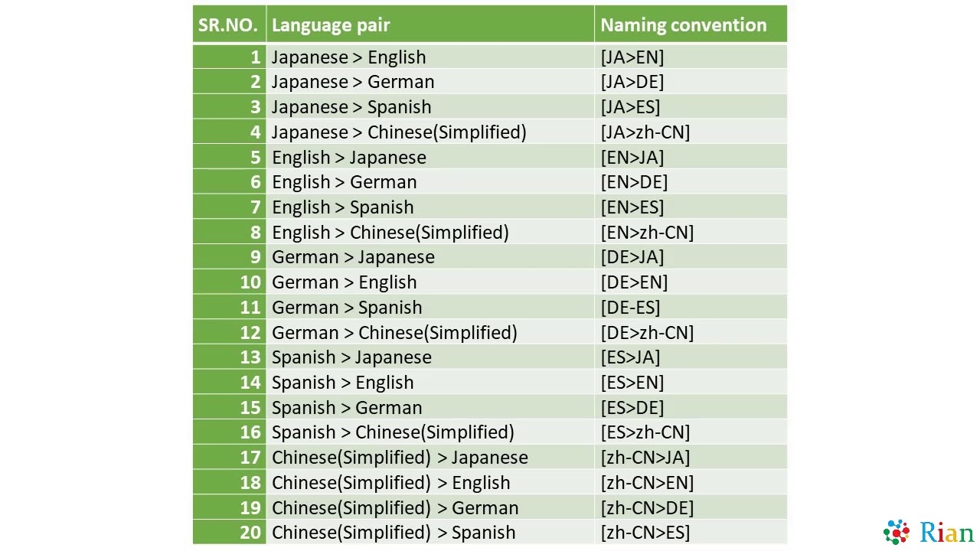
Task: Click the [zh-CN>EN] naming cell
Action: (x=647, y=483)
